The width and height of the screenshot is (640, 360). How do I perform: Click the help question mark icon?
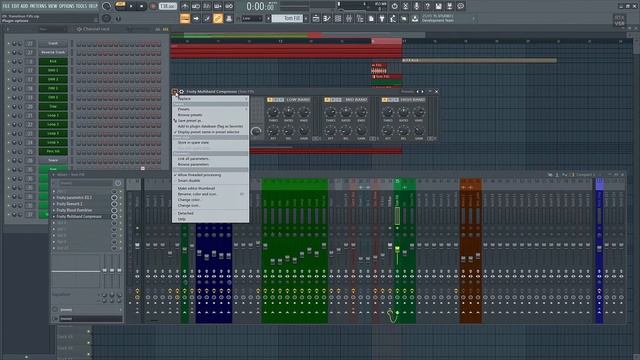tap(427, 6)
